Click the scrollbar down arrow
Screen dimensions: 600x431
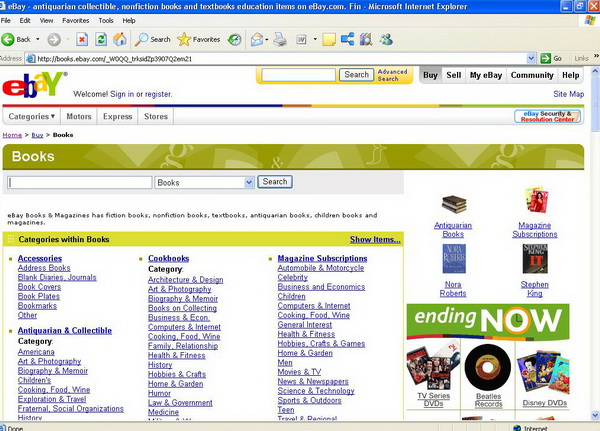[595, 415]
